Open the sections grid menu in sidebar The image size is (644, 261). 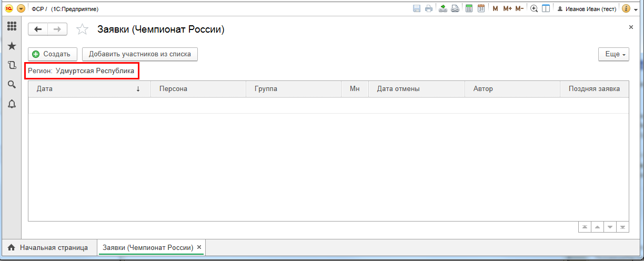12,26
